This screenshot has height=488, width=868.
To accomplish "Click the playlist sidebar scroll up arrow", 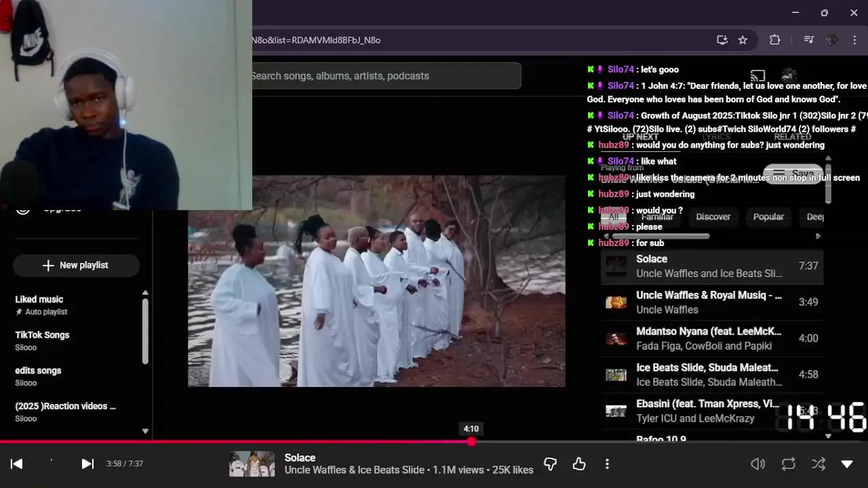I will (x=145, y=293).
